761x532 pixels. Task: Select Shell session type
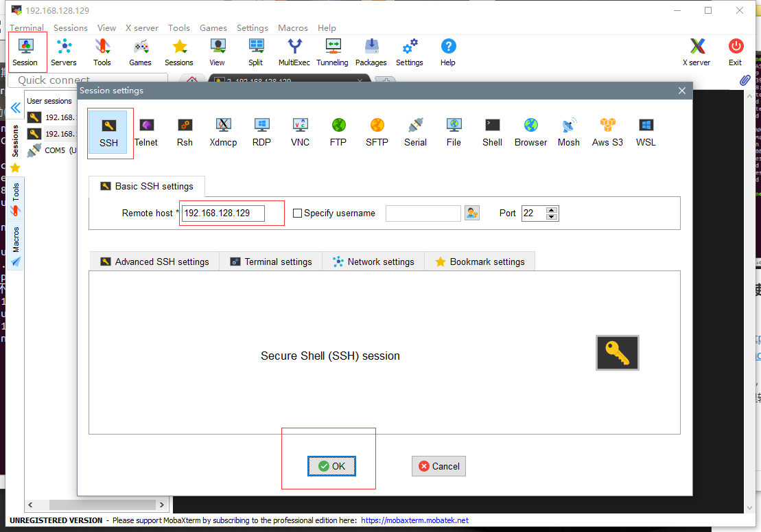click(492, 132)
